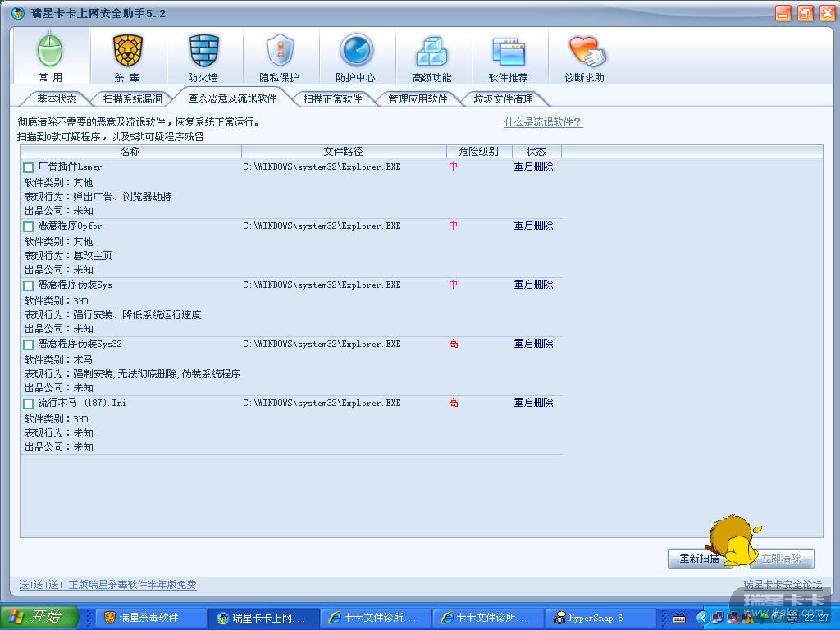Switch to 瑞星杀毒软件 taskbar window
This screenshot has height=630, width=840.
(x=149, y=618)
